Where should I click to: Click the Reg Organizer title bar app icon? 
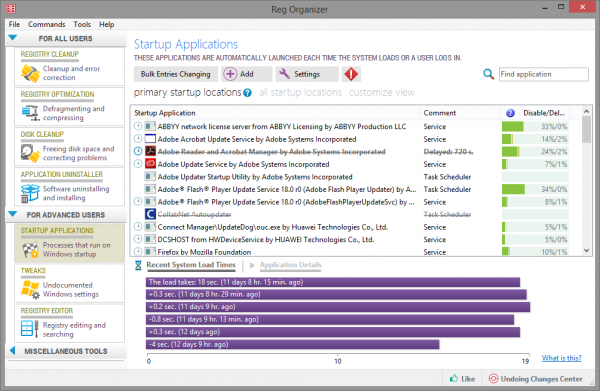pyautogui.click(x=11, y=8)
